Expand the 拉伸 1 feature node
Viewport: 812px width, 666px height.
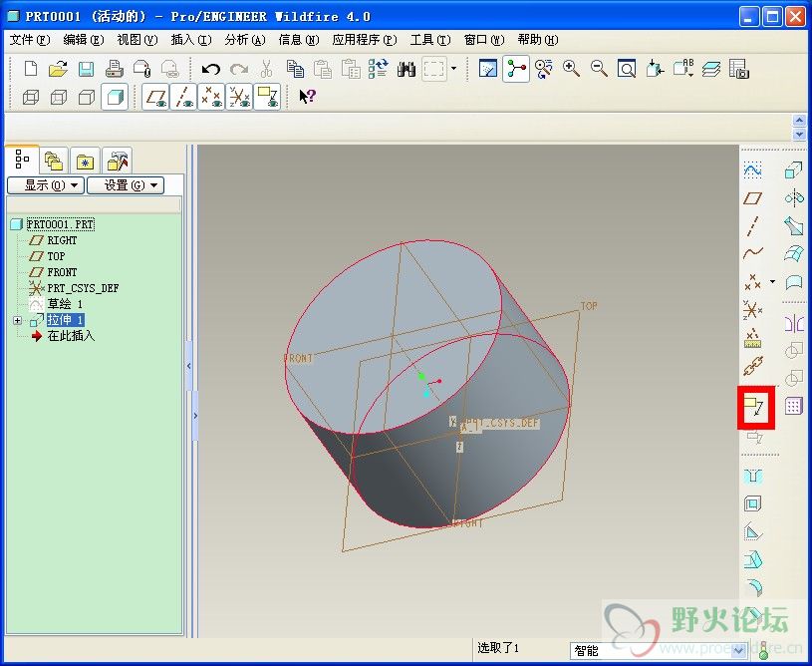click(x=18, y=320)
